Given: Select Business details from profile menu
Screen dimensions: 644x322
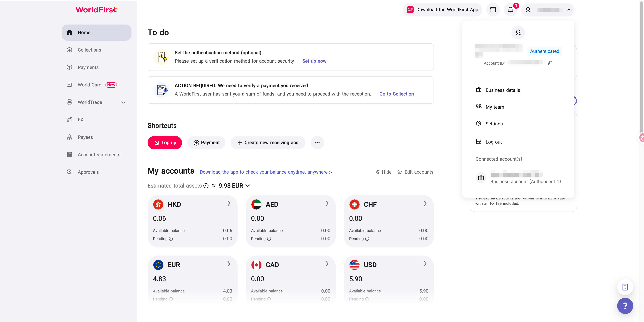Looking at the screenshot, I should coord(502,90).
